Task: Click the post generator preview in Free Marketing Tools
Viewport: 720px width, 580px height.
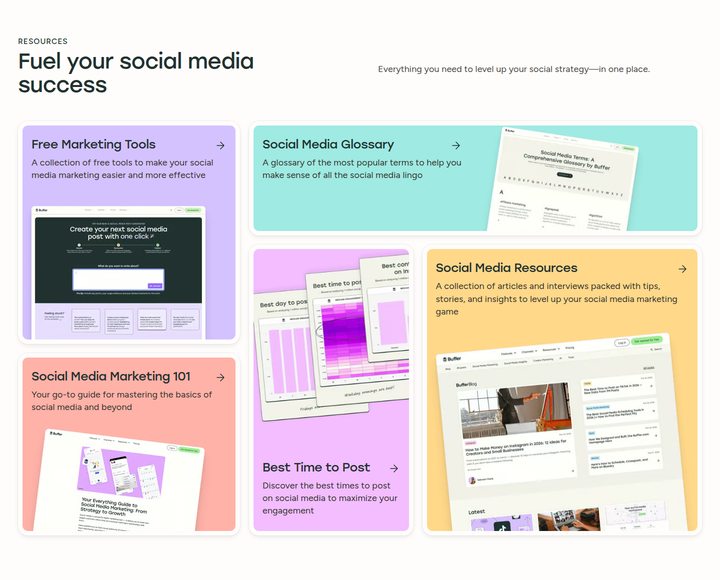Action: pos(118,273)
